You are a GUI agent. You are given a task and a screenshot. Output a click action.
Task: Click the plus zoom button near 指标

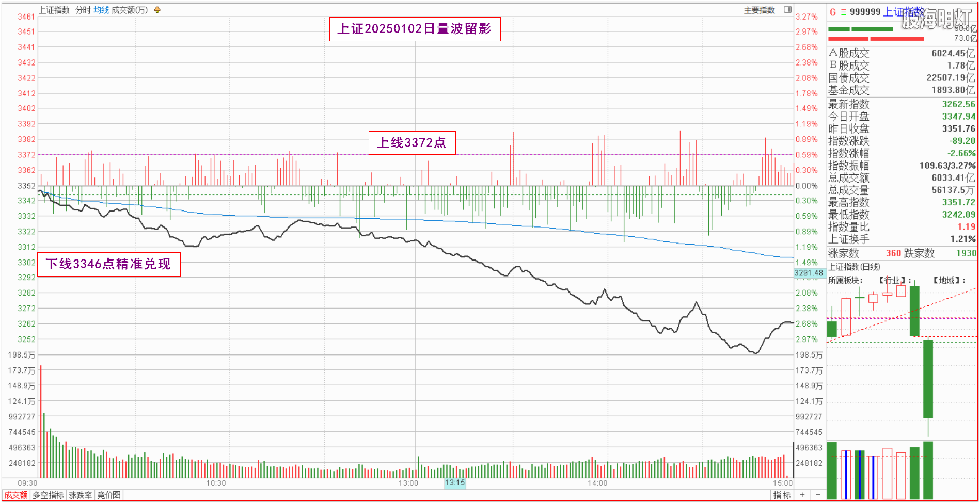point(802,495)
